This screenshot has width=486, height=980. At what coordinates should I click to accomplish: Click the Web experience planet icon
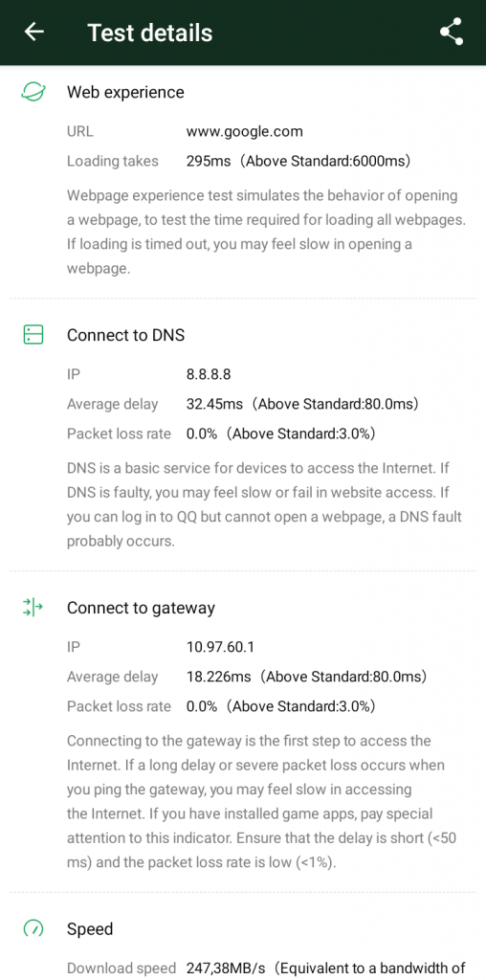33,93
